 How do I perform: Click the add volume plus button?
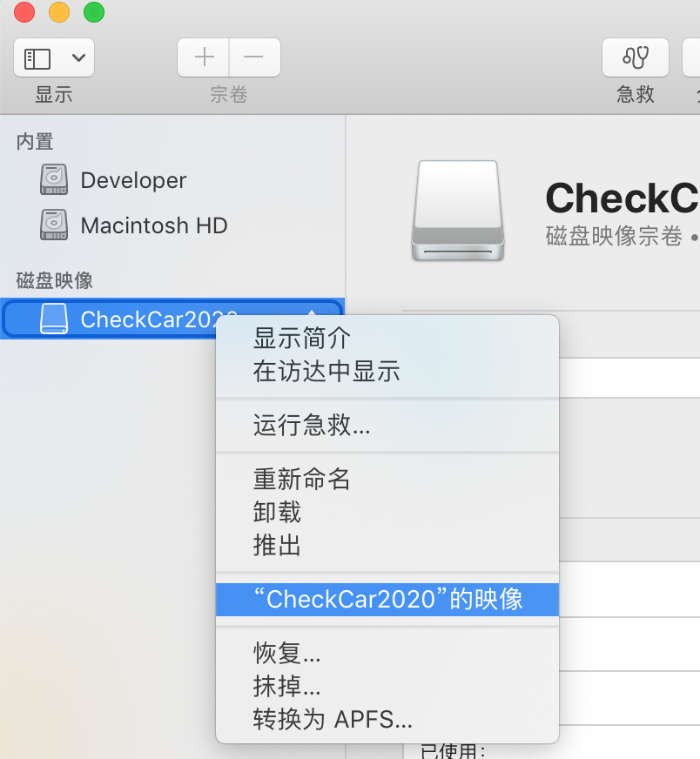(204, 57)
